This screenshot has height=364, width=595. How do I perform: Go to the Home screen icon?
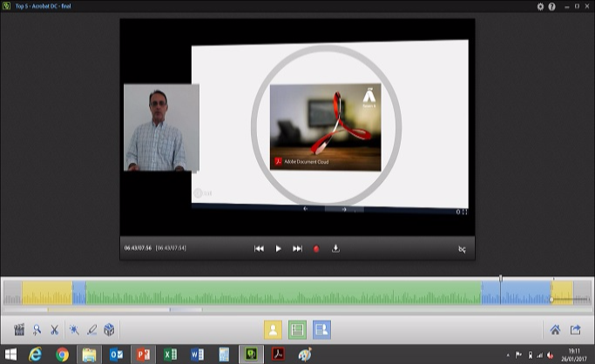tap(555, 329)
